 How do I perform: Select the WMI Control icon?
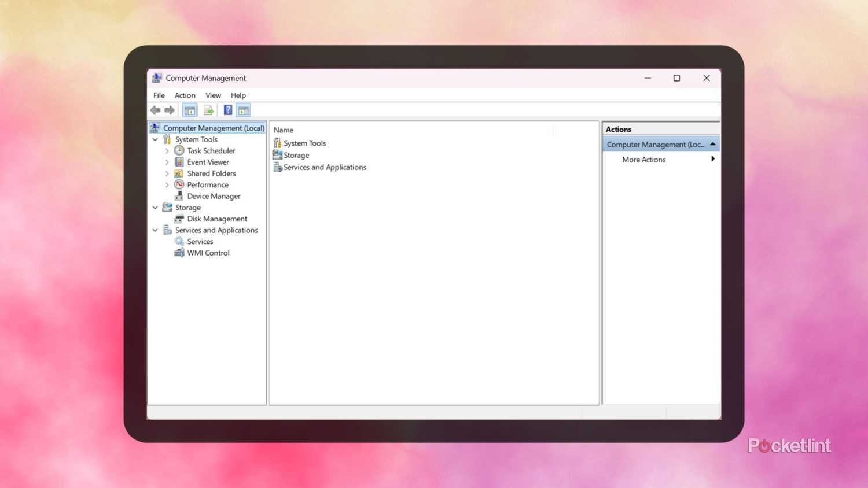coord(179,253)
